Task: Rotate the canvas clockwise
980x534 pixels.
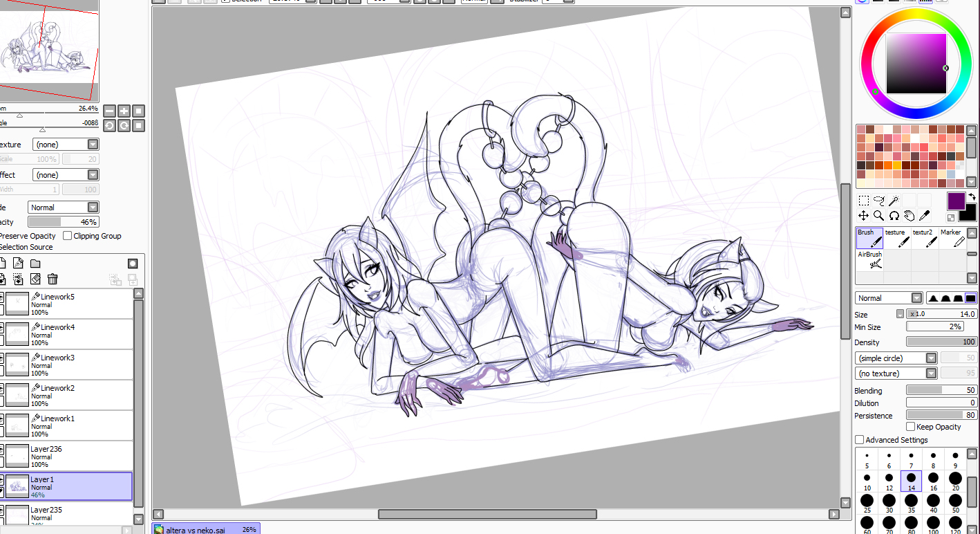Action: [124, 125]
